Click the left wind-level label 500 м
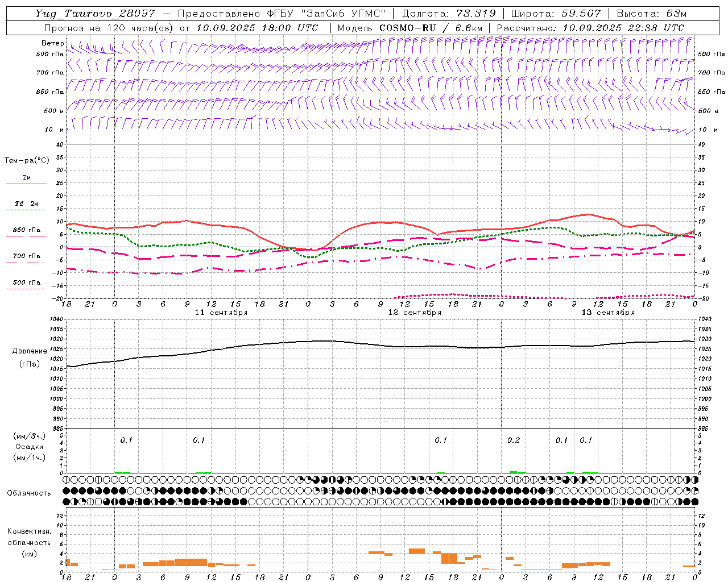The height and width of the screenshot is (582, 728). [54, 111]
